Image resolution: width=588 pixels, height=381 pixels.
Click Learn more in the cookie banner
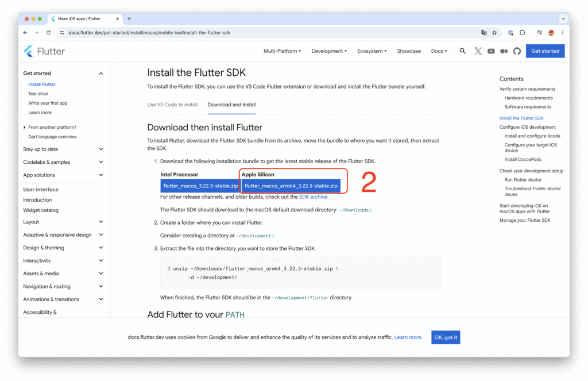[407, 337]
